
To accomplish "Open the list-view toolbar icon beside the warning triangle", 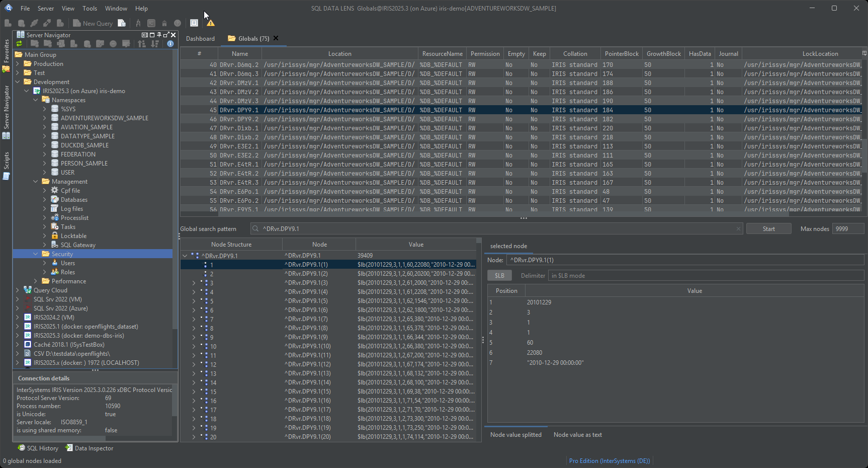I will pyautogui.click(x=194, y=23).
